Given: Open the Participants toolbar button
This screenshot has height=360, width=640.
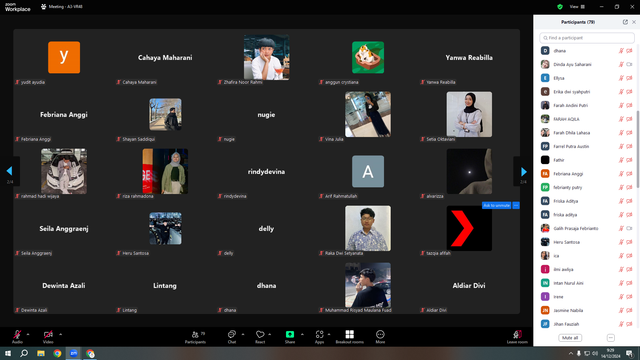Looking at the screenshot, I should [196, 337].
